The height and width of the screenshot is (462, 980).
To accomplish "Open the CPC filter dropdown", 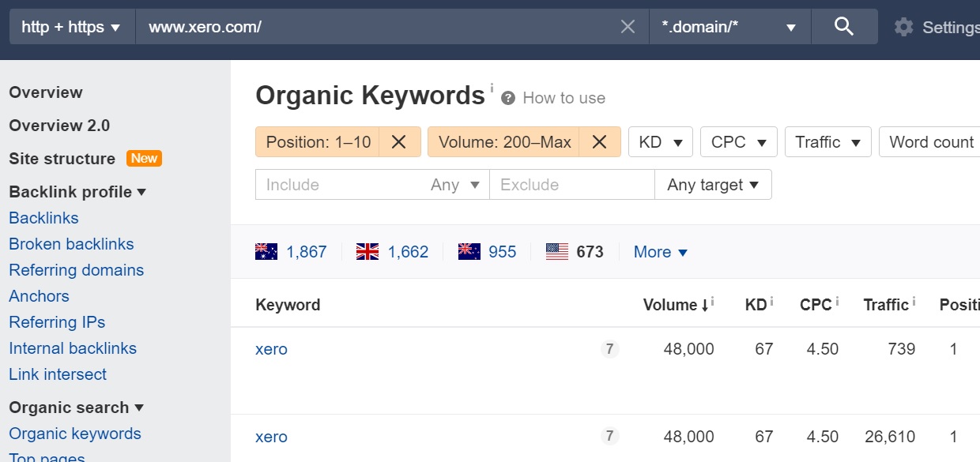I will [739, 142].
